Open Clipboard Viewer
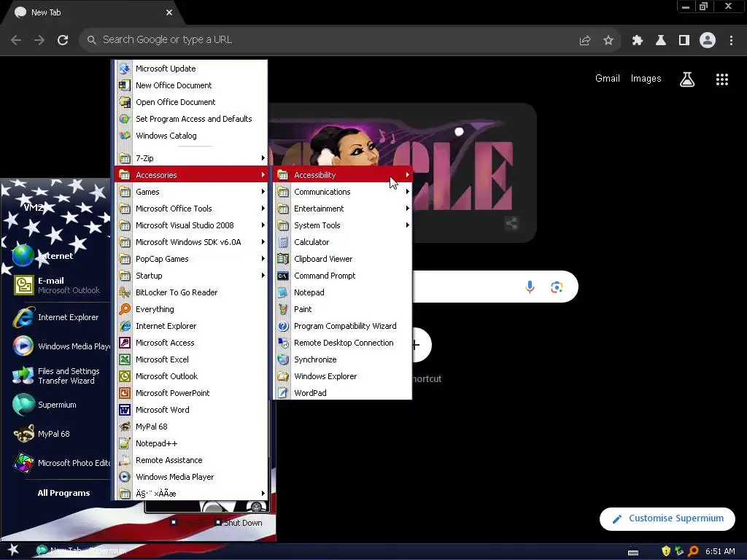 point(343,259)
